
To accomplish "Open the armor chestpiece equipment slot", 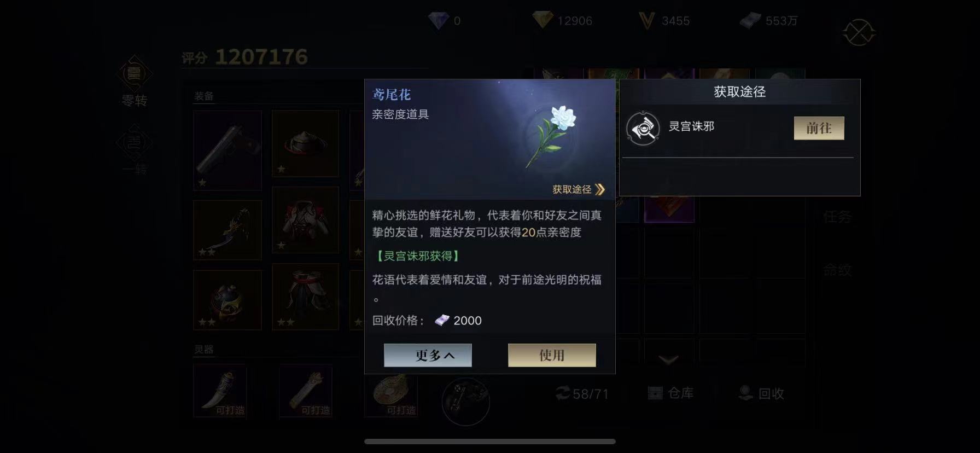I will coord(305,220).
